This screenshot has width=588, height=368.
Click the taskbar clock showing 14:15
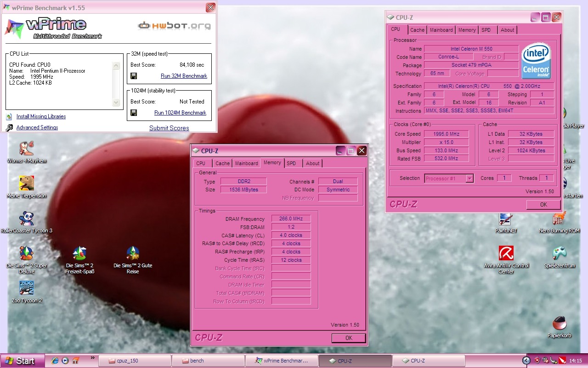pos(575,361)
